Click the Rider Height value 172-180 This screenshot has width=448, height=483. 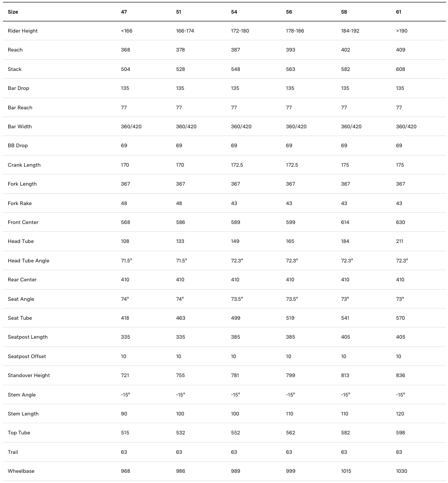pos(240,31)
